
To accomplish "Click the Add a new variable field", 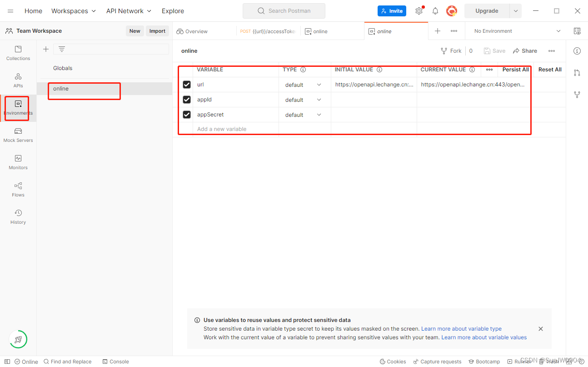I will pyautogui.click(x=235, y=129).
